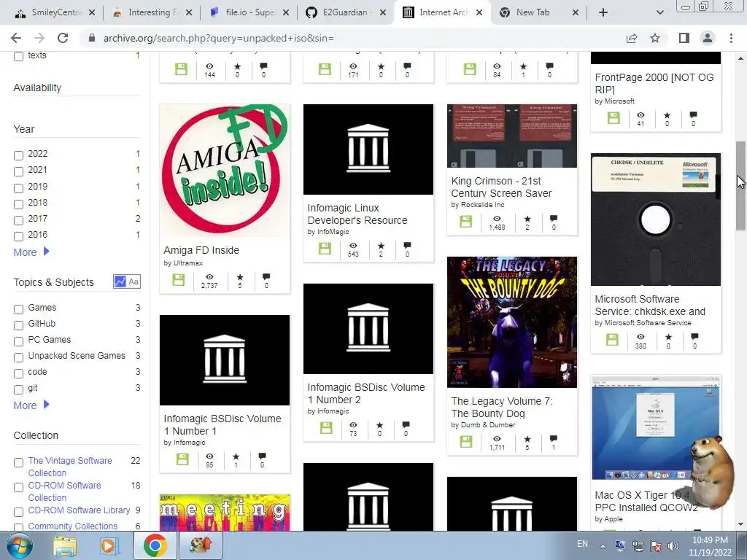Open Mac OS X Tiger screenshot thumbnail
The height and width of the screenshot is (560, 747).
(x=656, y=427)
